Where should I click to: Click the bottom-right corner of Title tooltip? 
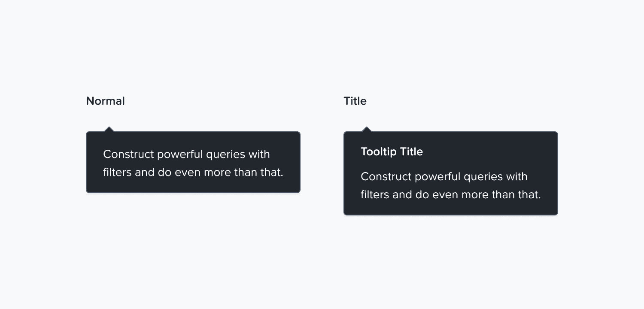(556, 213)
